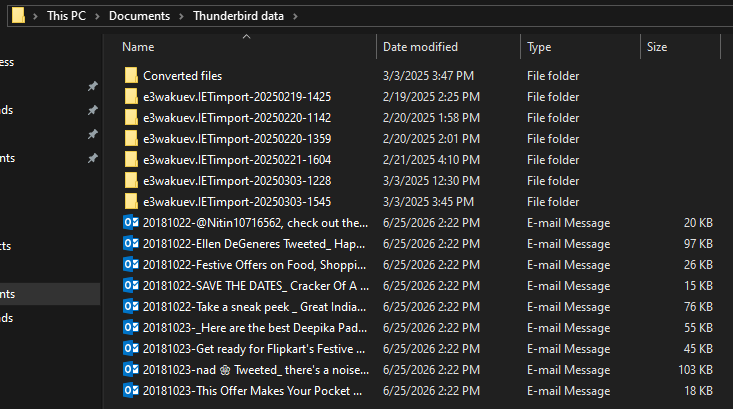The image size is (733, 409).
Task: Select file 20181023-This Offer Makes Your Pocket
Action: pyautogui.click(x=252, y=391)
